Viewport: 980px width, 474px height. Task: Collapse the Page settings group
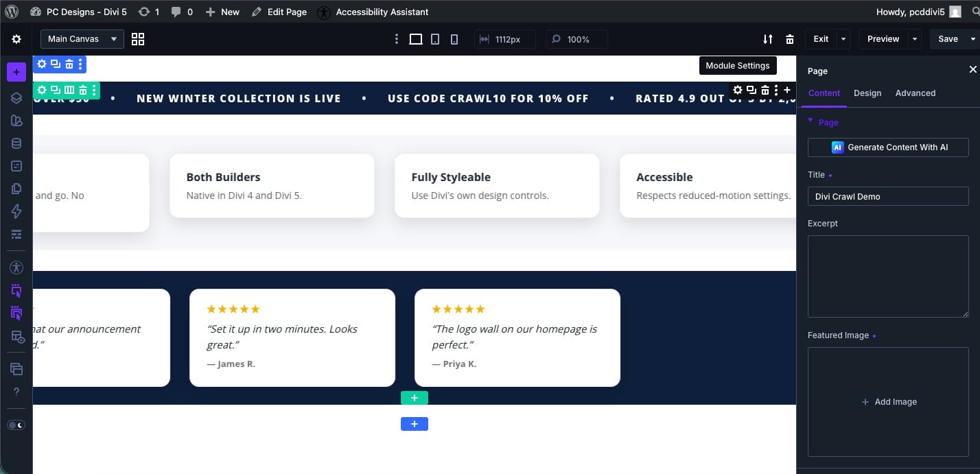824,122
